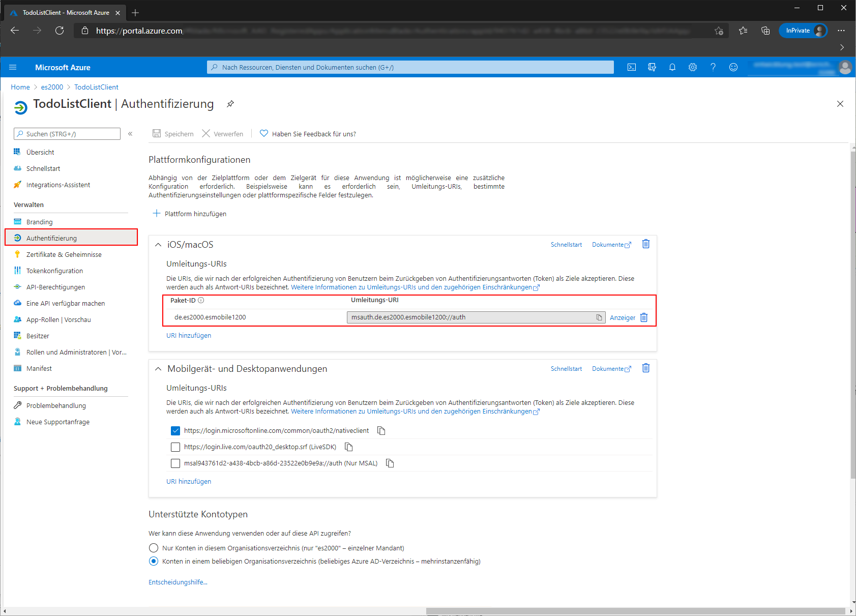
Task: Open portal settings gear
Action: 693,67
